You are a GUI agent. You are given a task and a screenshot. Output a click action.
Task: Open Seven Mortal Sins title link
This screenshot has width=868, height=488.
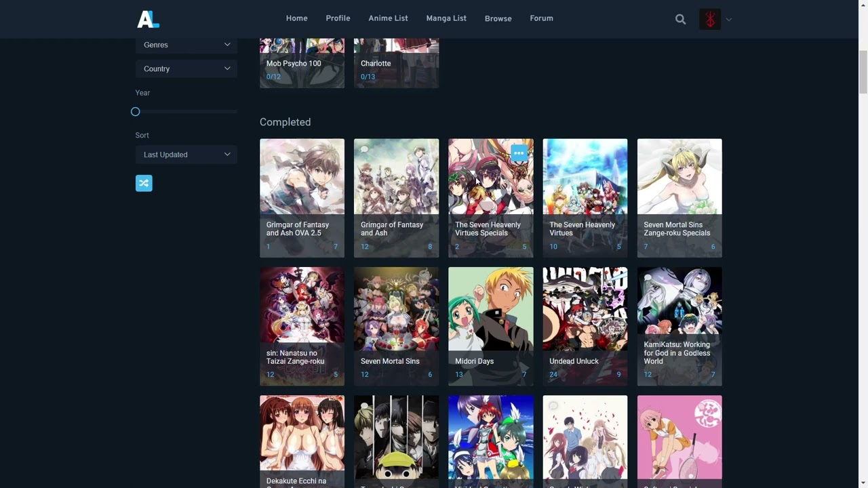[390, 361]
